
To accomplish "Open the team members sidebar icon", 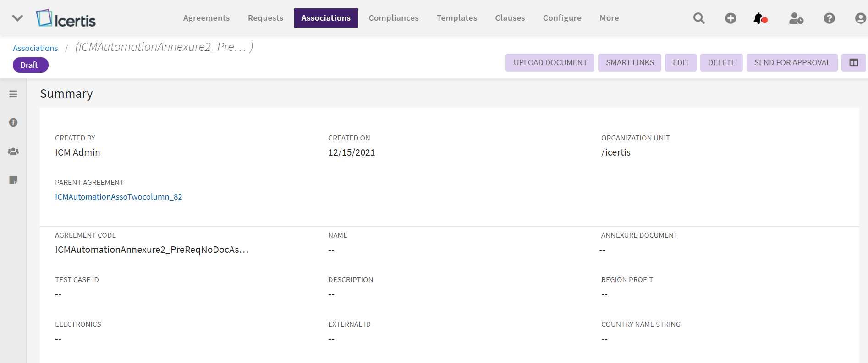I will click(x=13, y=151).
